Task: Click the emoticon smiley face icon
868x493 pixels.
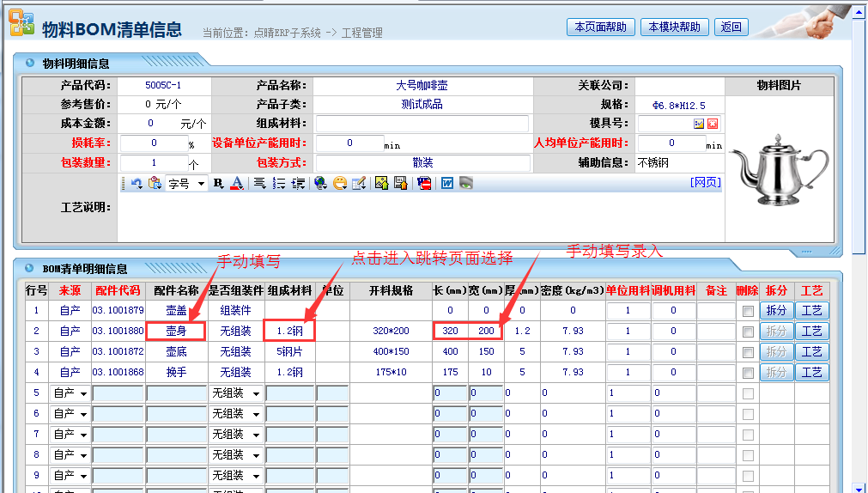Action: tap(339, 183)
